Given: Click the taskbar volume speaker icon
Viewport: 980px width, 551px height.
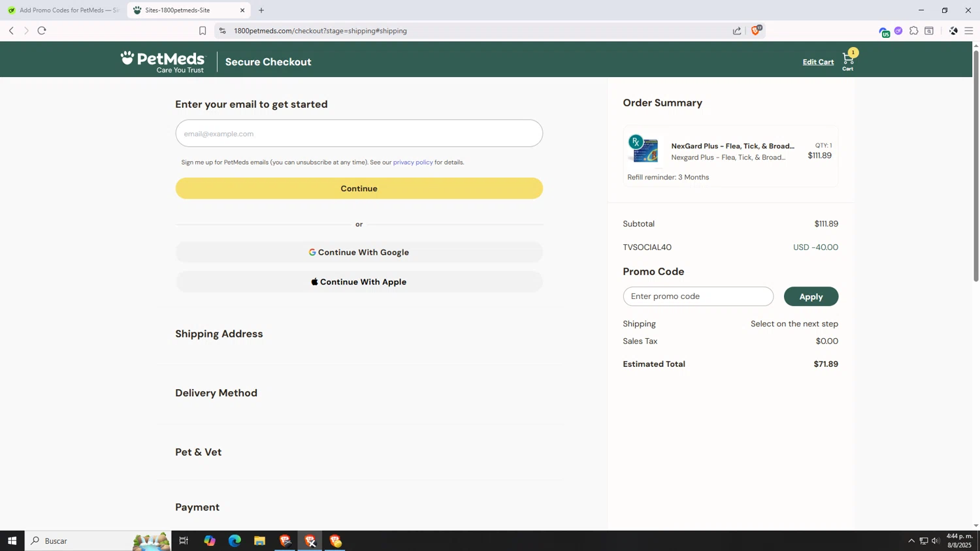Looking at the screenshot, I should point(936,541).
